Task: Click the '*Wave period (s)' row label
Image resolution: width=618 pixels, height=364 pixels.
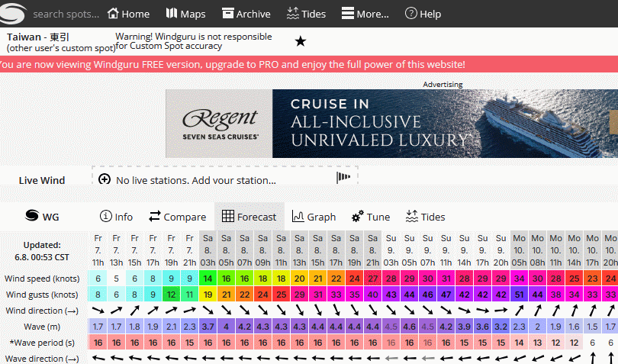Action: 42,343
